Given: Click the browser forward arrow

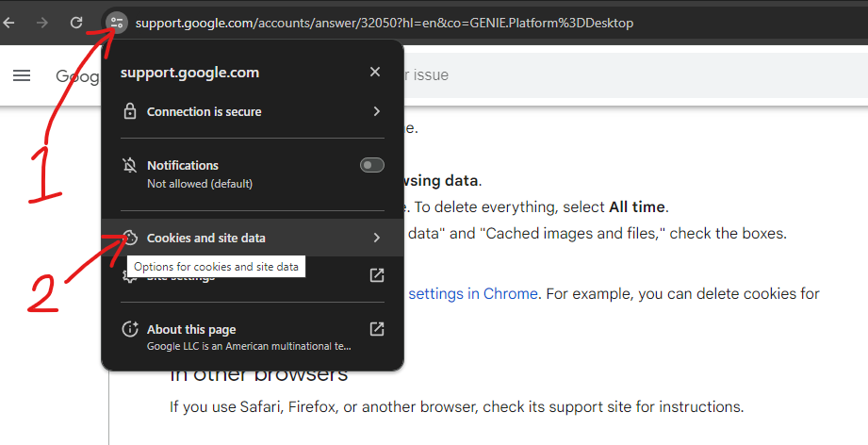Looking at the screenshot, I should point(42,23).
